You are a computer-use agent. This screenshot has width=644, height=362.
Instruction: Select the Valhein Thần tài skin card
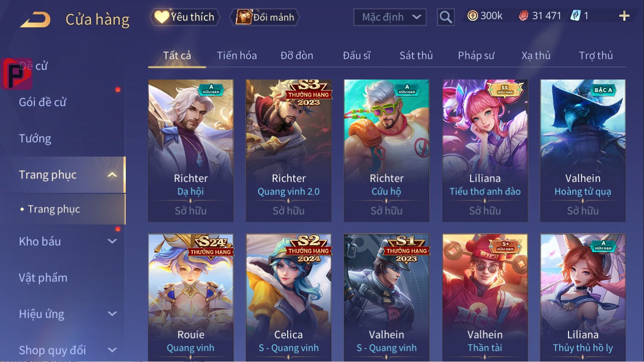coord(485,297)
